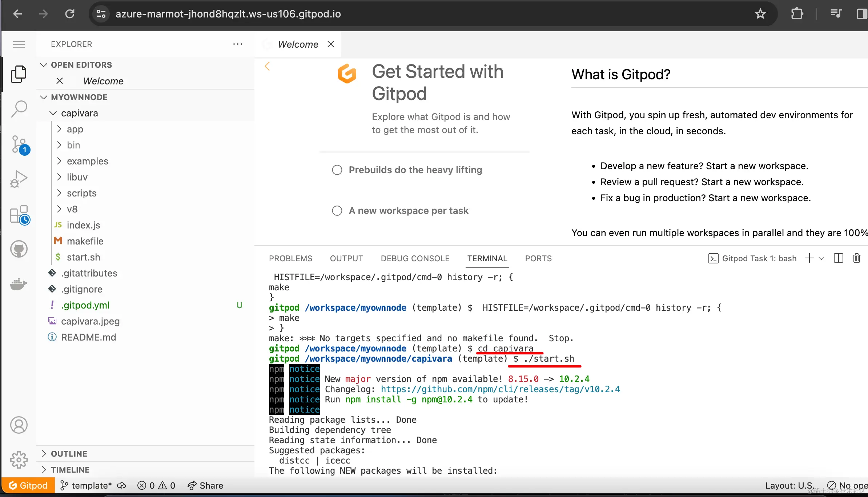
Task: Select 'Prebuilds do the heavy lifting' step
Action: pyautogui.click(x=415, y=170)
